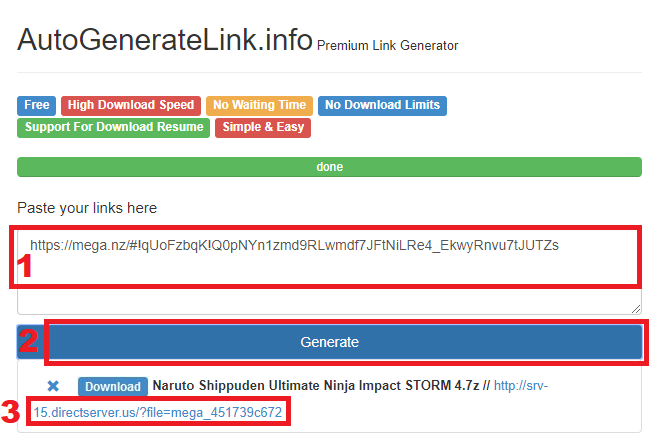
Task: Click the AutoGenerateLink.info site heading
Action: tap(164, 40)
